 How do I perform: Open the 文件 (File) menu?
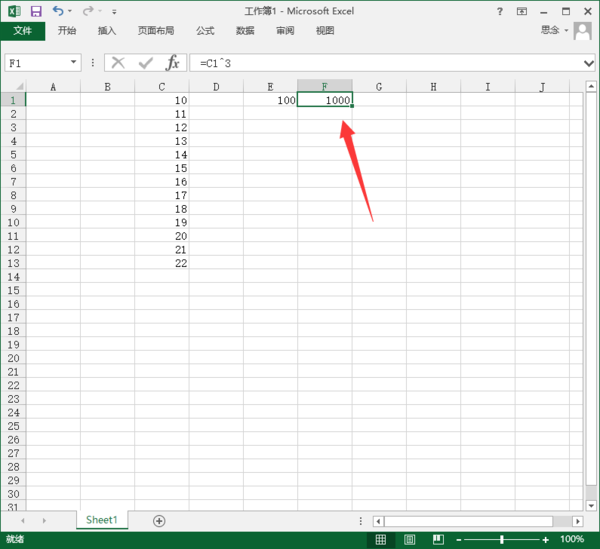pyautogui.click(x=22, y=31)
